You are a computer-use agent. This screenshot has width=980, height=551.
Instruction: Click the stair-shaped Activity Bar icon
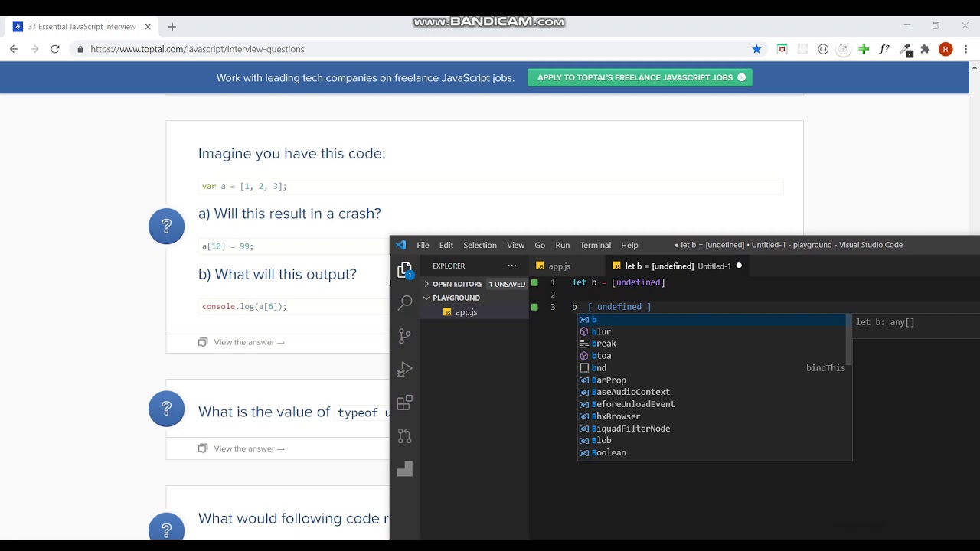click(405, 469)
